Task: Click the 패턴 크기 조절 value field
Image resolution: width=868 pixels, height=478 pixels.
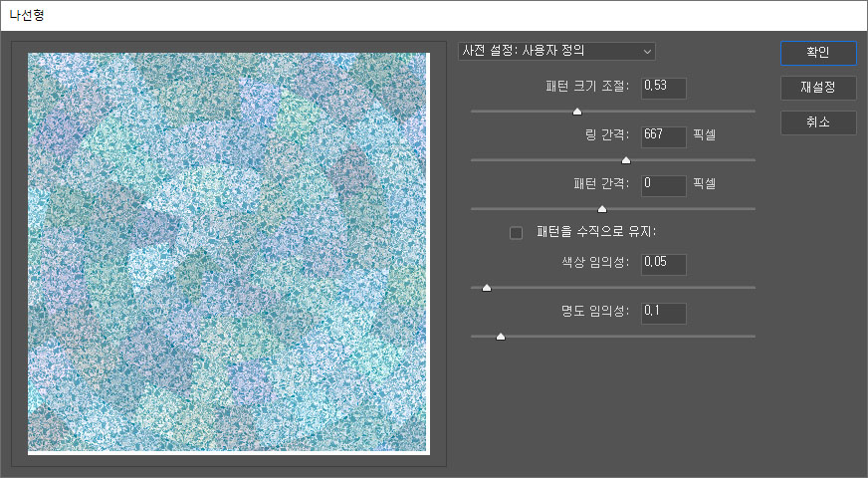Action: pos(664,88)
